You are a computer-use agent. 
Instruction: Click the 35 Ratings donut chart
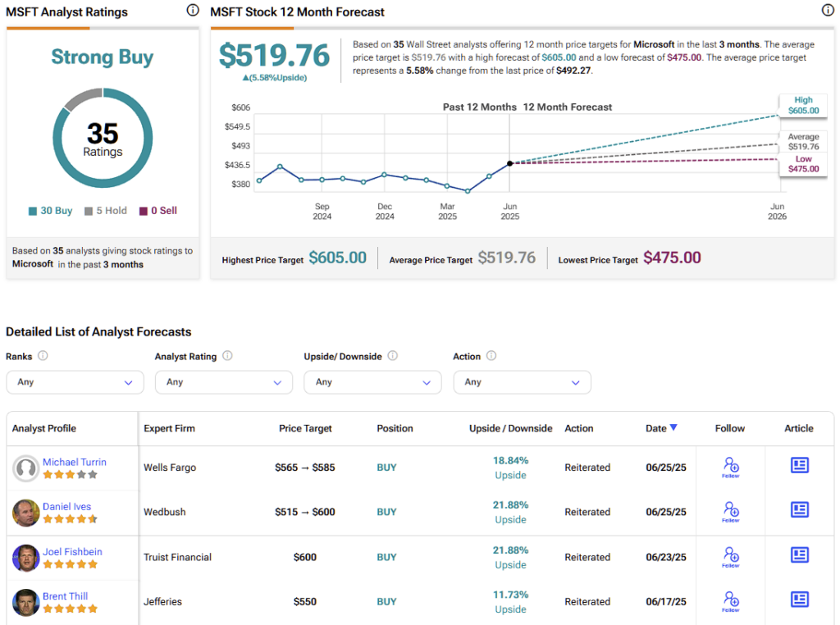click(103, 138)
